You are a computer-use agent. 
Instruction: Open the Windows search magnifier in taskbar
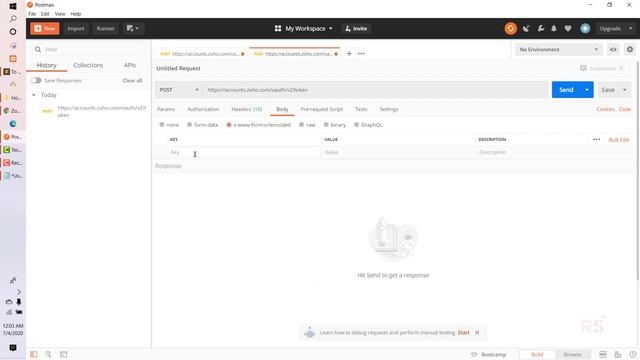pos(13,19)
